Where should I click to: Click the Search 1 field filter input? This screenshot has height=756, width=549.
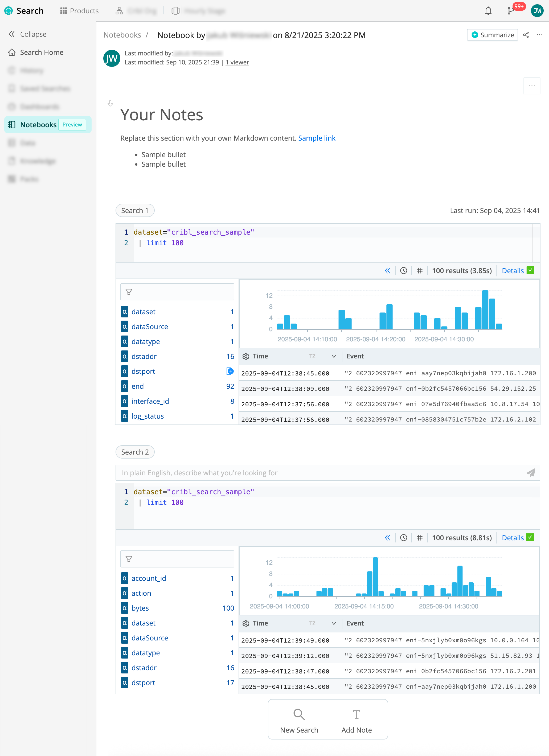177,292
